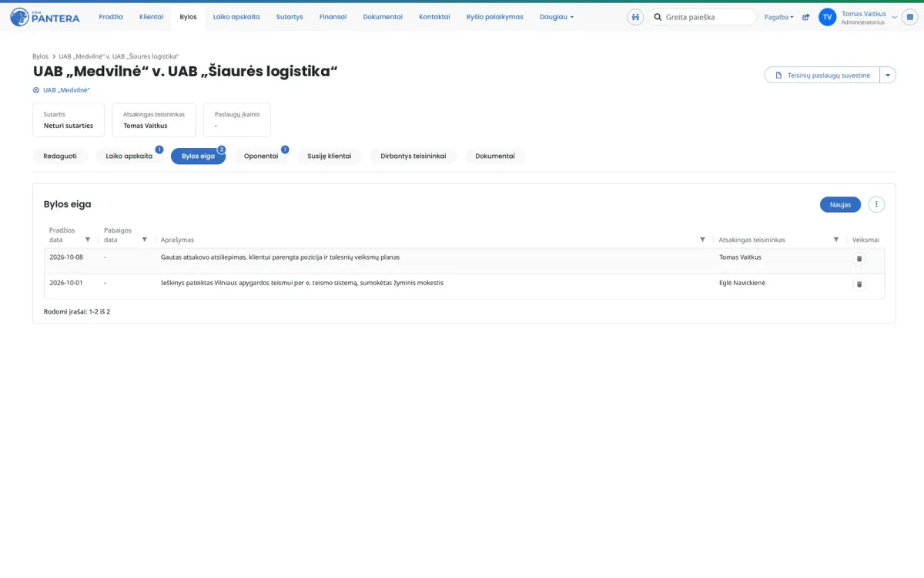Open Sutartys in the navigation bar
The width and height of the screenshot is (924, 578).
[290, 17]
